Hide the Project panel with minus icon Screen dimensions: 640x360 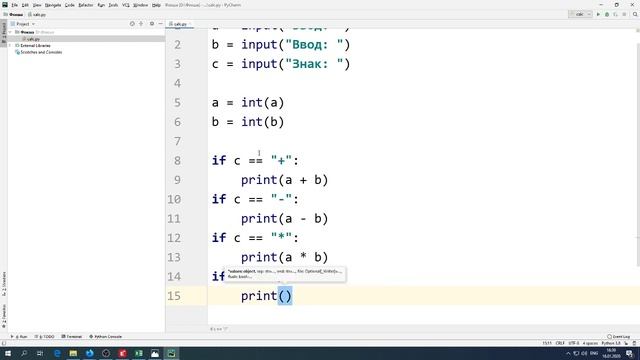click(160, 24)
